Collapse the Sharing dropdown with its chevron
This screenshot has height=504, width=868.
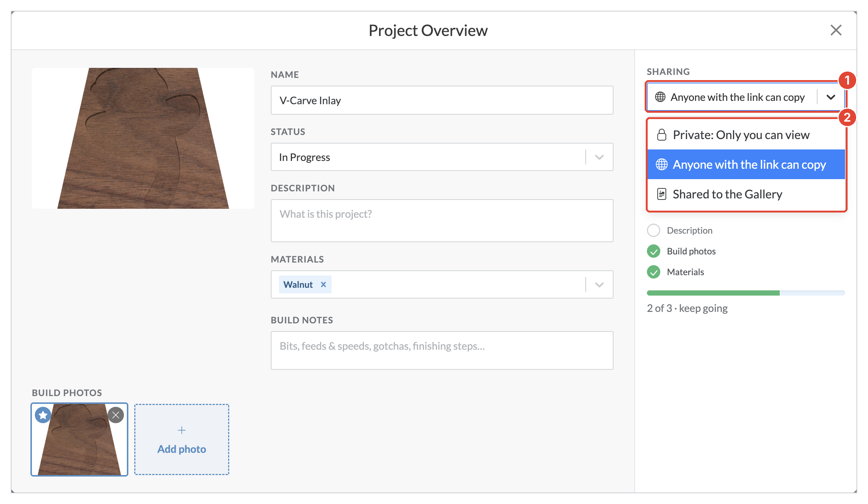coord(831,97)
